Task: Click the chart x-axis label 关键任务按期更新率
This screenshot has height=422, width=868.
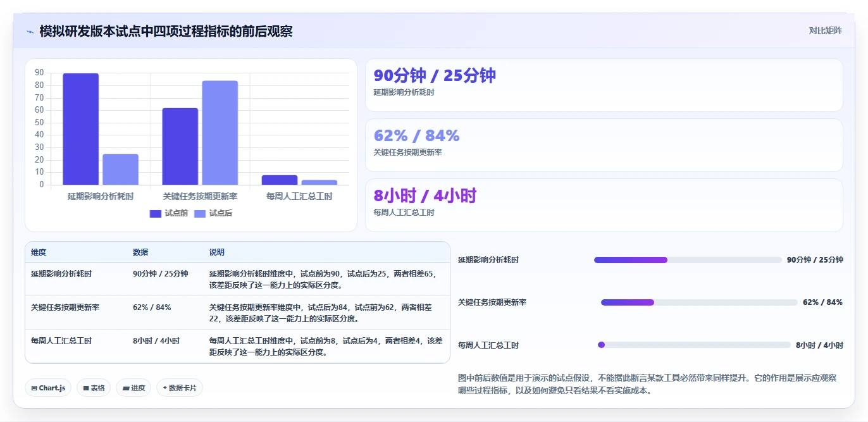Action: point(200,196)
